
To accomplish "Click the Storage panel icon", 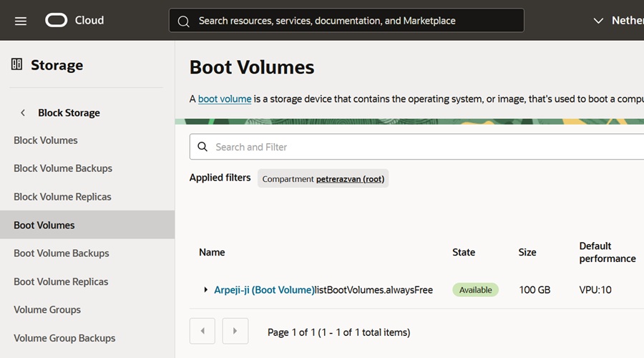I will point(17,64).
